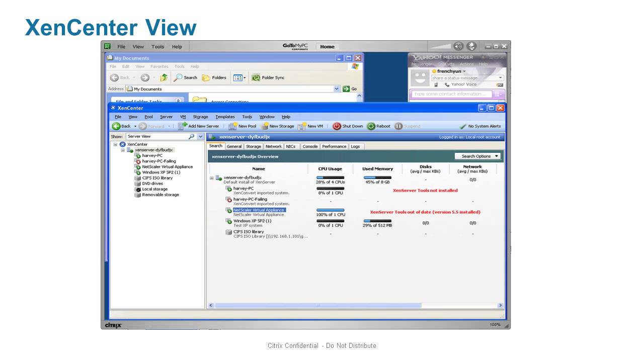Collapse the XenCenter root tree node

click(x=115, y=144)
